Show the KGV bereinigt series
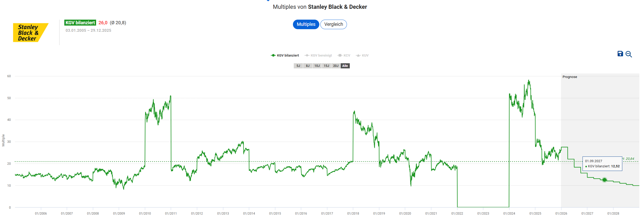 pyautogui.click(x=318, y=56)
